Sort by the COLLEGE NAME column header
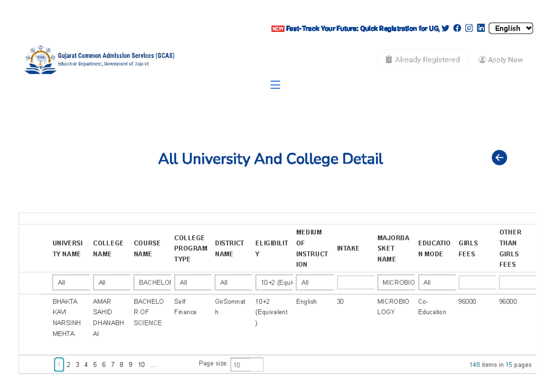The height and width of the screenshot is (392, 555). click(108, 248)
